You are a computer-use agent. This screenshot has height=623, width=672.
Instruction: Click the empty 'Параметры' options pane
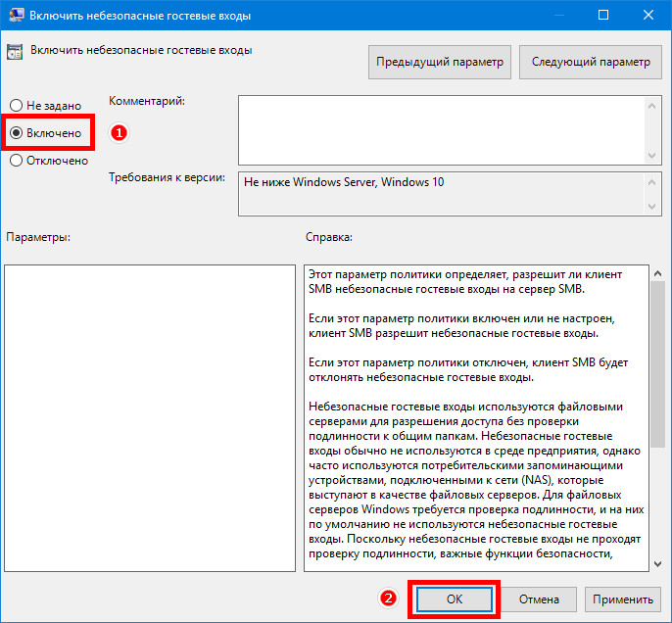click(x=150, y=418)
